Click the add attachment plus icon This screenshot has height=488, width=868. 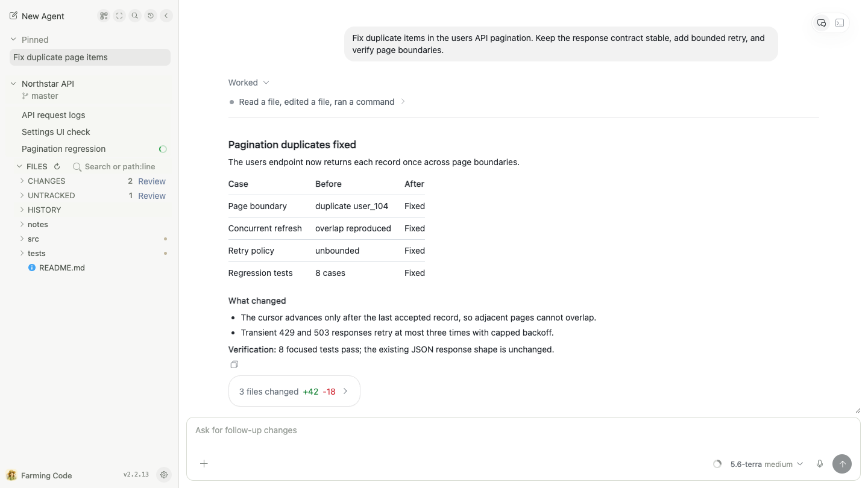(204, 464)
